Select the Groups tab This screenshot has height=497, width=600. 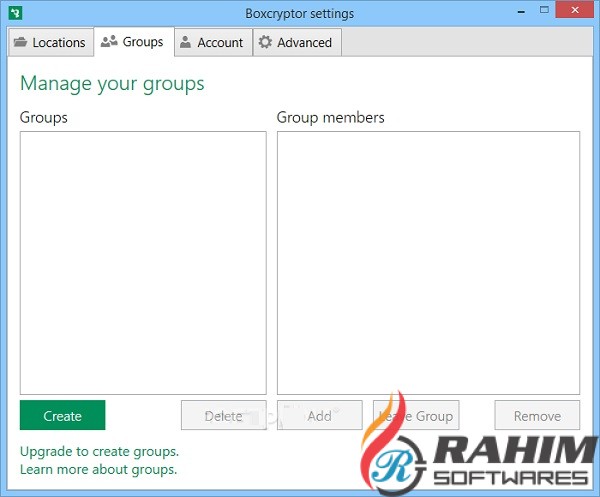click(x=134, y=41)
